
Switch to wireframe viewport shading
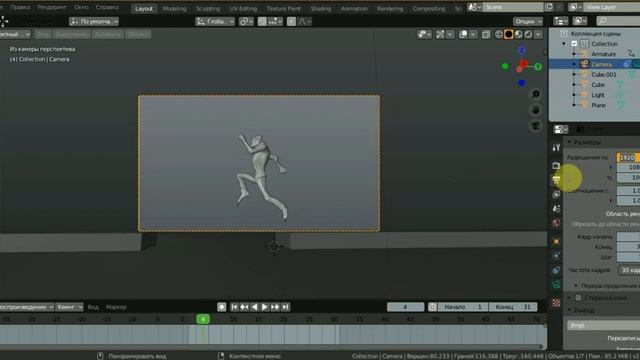tap(499, 34)
